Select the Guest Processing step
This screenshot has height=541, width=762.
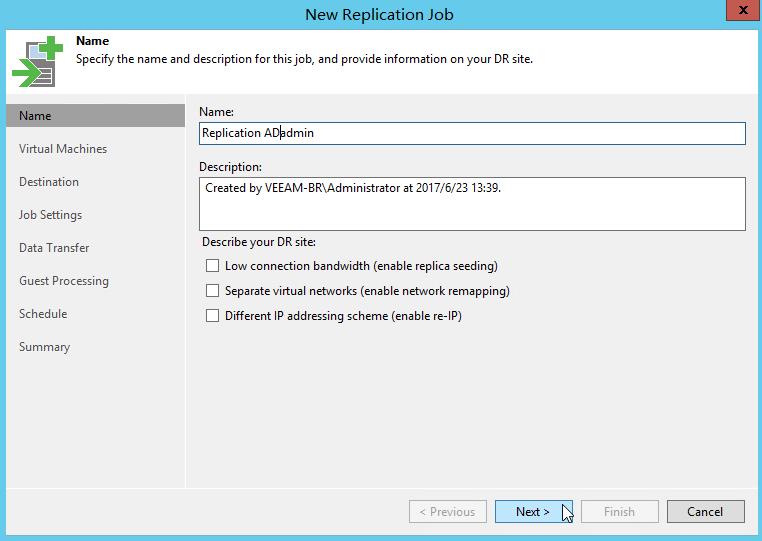click(x=64, y=281)
